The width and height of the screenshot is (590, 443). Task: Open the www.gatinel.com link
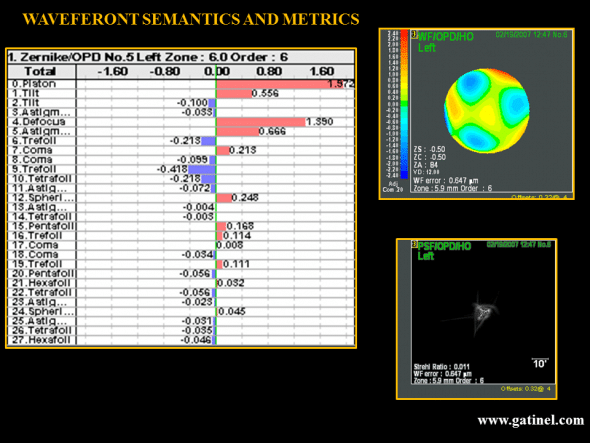[x=531, y=420]
